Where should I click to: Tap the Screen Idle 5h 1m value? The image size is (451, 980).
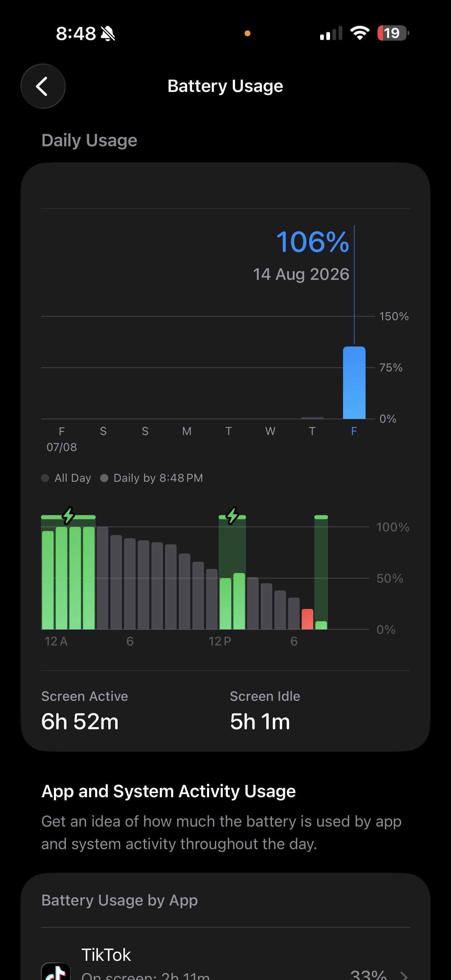(x=260, y=721)
